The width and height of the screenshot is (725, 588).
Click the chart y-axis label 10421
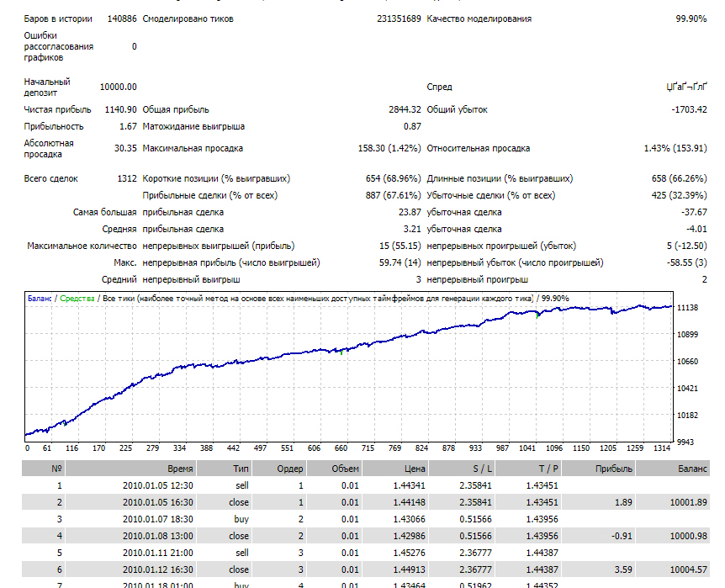click(687, 388)
